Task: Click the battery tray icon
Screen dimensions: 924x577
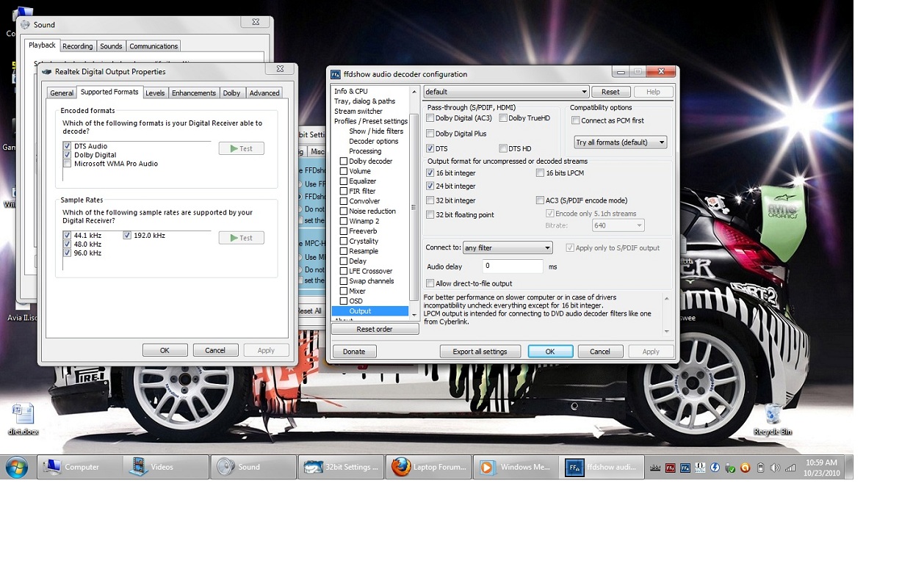Action: click(760, 468)
